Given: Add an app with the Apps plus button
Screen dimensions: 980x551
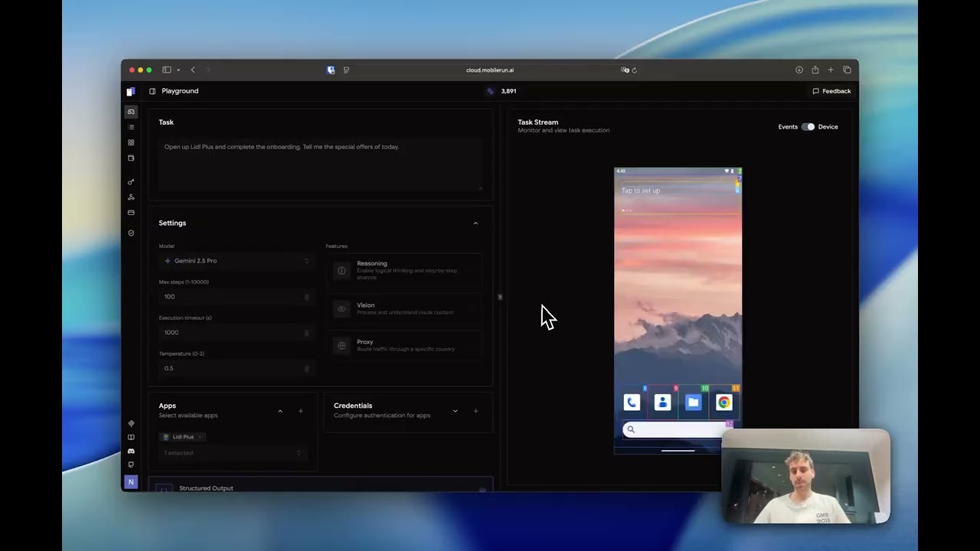Looking at the screenshot, I should point(301,411).
